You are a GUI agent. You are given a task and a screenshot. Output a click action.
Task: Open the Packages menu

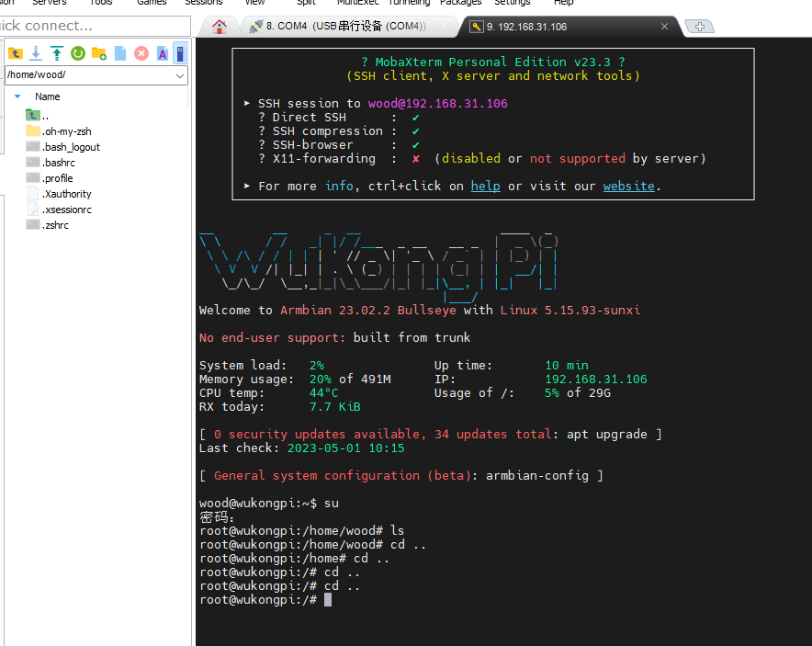tap(461, 3)
